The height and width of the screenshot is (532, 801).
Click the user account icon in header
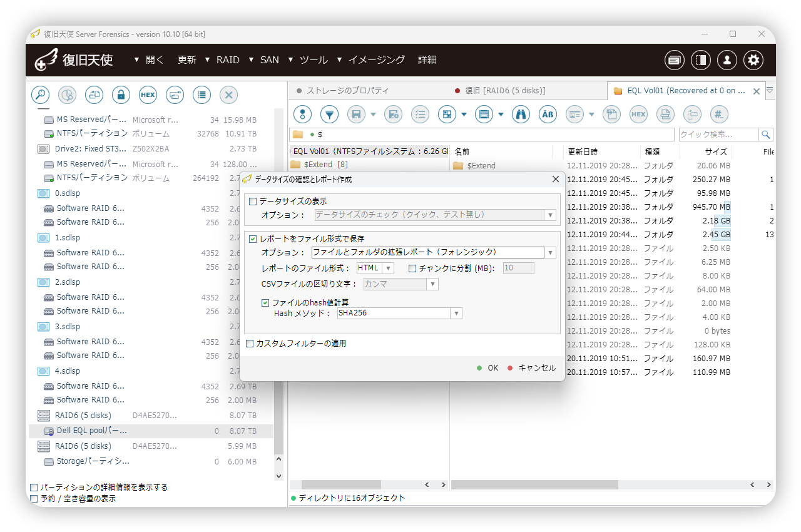click(x=727, y=60)
